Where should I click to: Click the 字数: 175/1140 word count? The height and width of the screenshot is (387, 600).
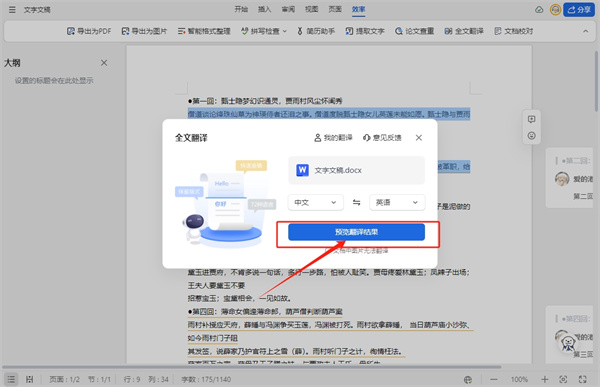(x=206, y=379)
